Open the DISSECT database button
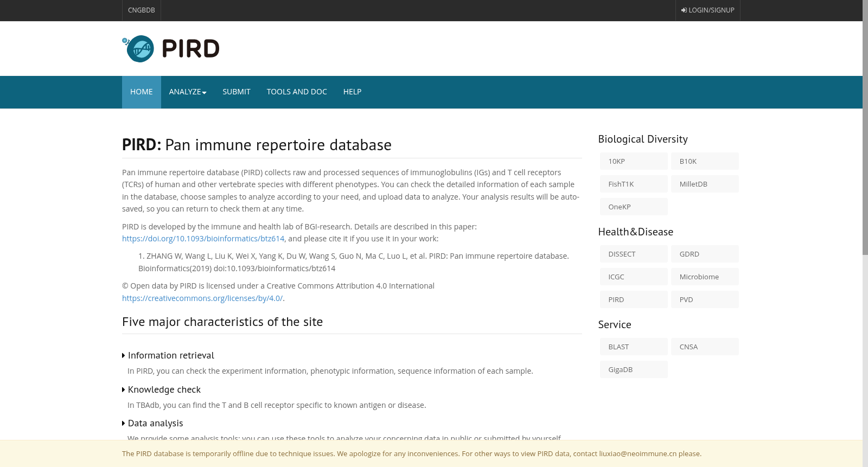 tap(634, 254)
